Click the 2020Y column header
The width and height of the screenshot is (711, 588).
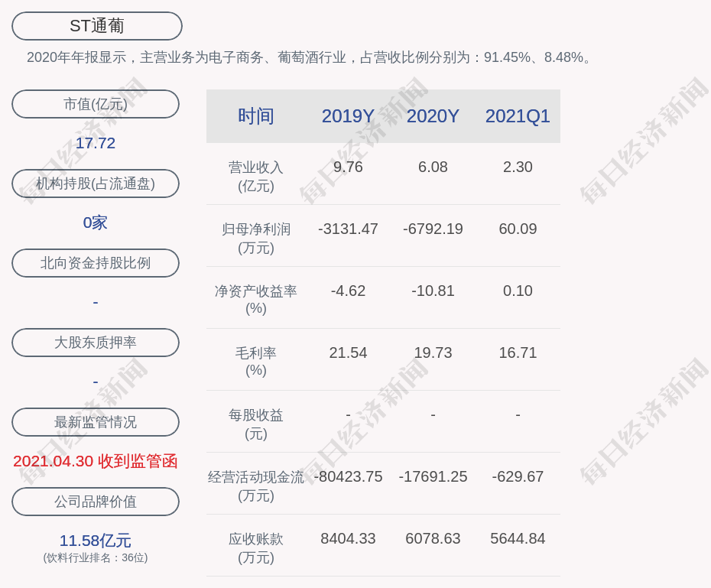pyautogui.click(x=433, y=116)
